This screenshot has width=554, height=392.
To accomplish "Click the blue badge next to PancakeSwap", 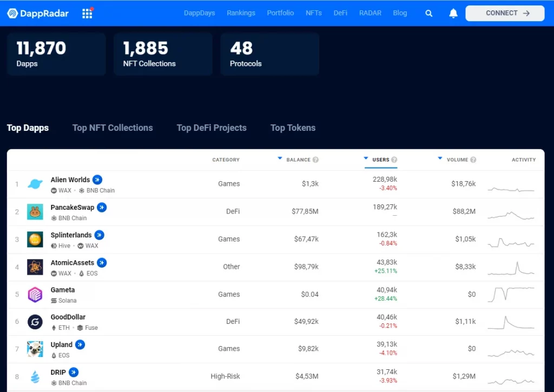I will tap(102, 207).
